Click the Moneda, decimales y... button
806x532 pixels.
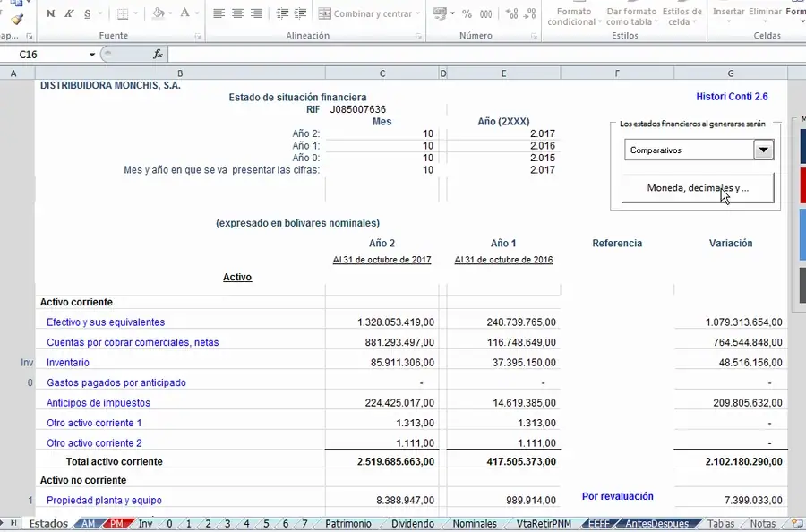click(x=698, y=188)
